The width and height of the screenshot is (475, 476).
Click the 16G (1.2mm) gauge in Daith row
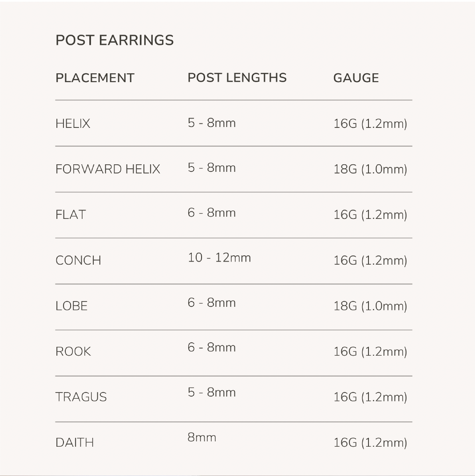tap(370, 443)
